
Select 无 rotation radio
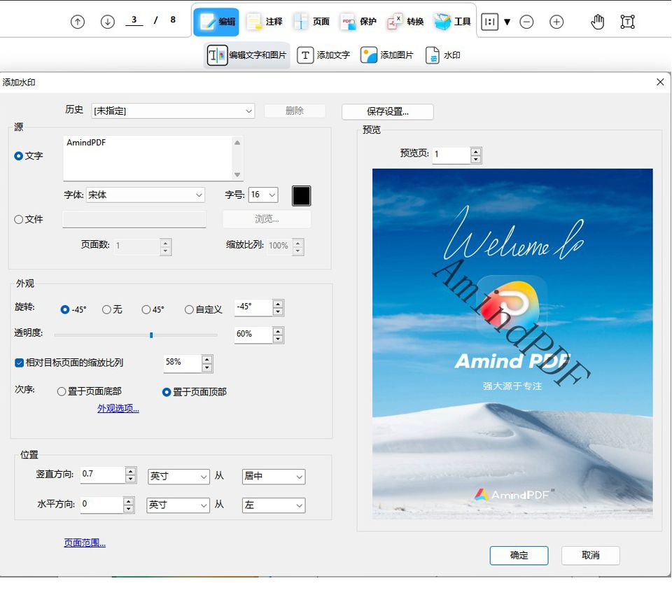click(x=106, y=309)
